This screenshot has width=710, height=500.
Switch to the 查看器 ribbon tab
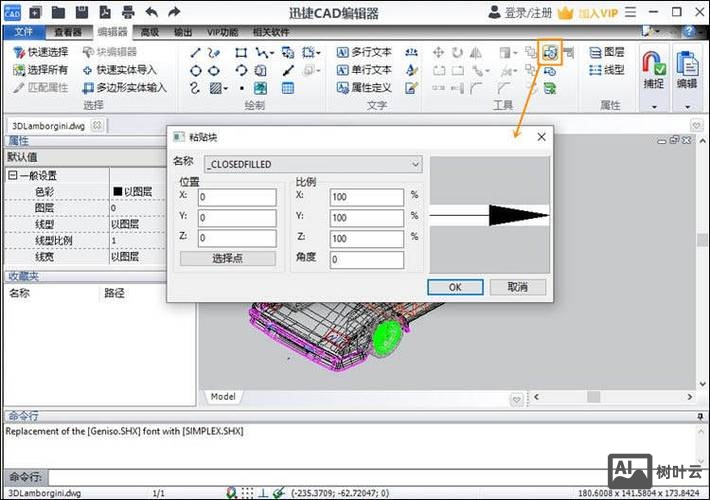click(x=66, y=32)
